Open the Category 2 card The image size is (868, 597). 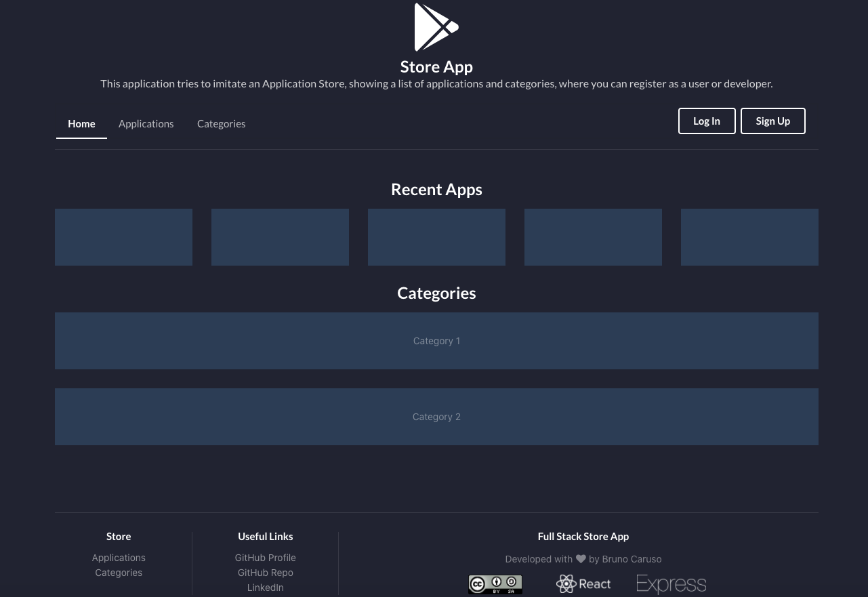[x=436, y=417]
